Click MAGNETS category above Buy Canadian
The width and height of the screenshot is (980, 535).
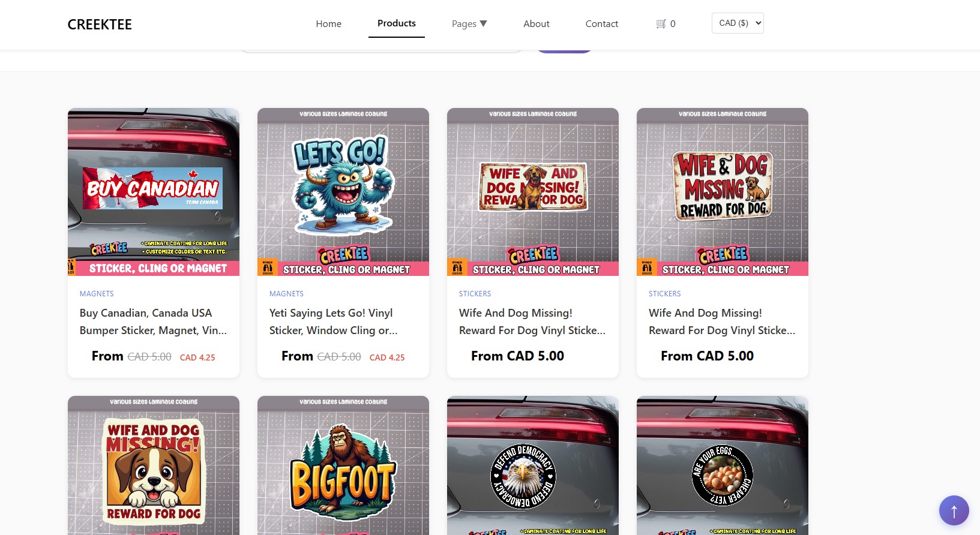pyautogui.click(x=97, y=294)
